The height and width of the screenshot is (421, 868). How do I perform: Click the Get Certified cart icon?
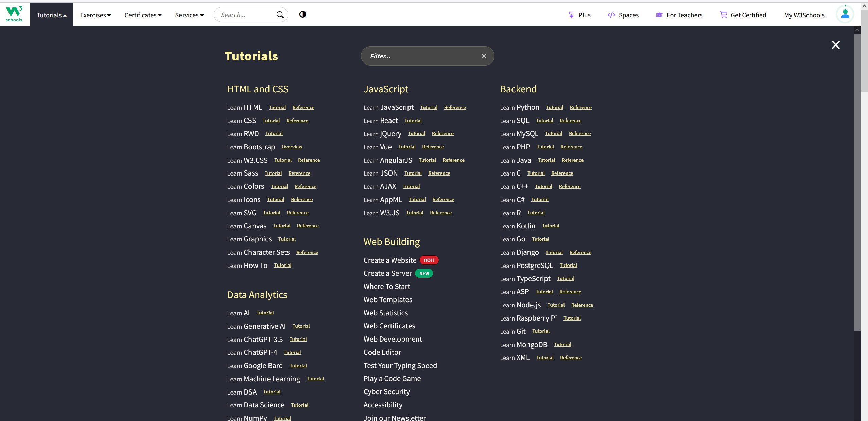point(724,15)
